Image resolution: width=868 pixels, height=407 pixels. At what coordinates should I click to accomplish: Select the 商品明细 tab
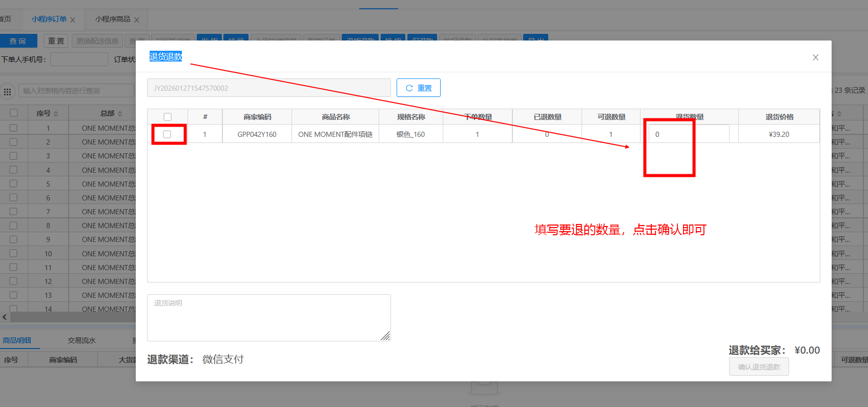click(x=17, y=340)
